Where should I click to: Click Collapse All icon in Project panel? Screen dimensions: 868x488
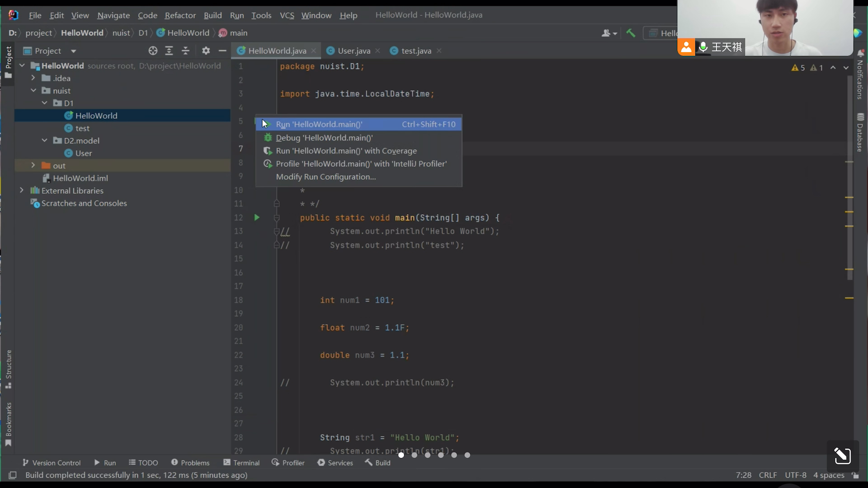pos(185,51)
